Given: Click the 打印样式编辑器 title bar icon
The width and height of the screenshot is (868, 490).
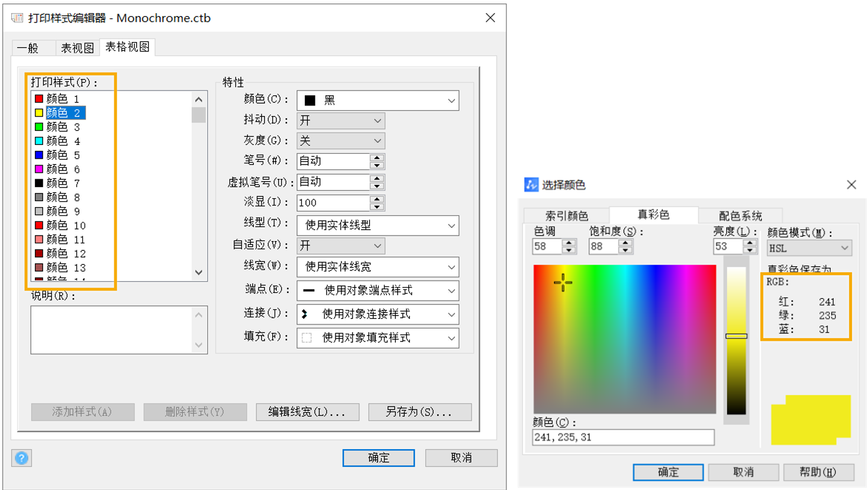Looking at the screenshot, I should (17, 18).
